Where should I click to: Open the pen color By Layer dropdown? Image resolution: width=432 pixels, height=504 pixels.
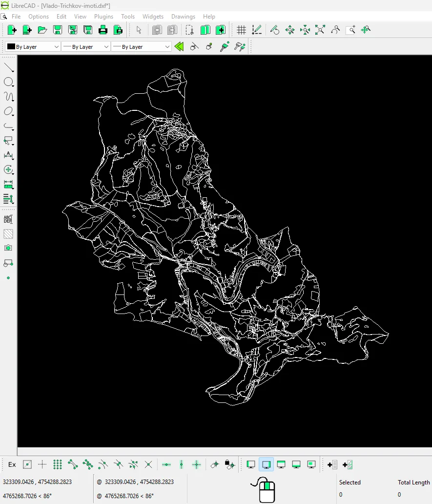33,47
